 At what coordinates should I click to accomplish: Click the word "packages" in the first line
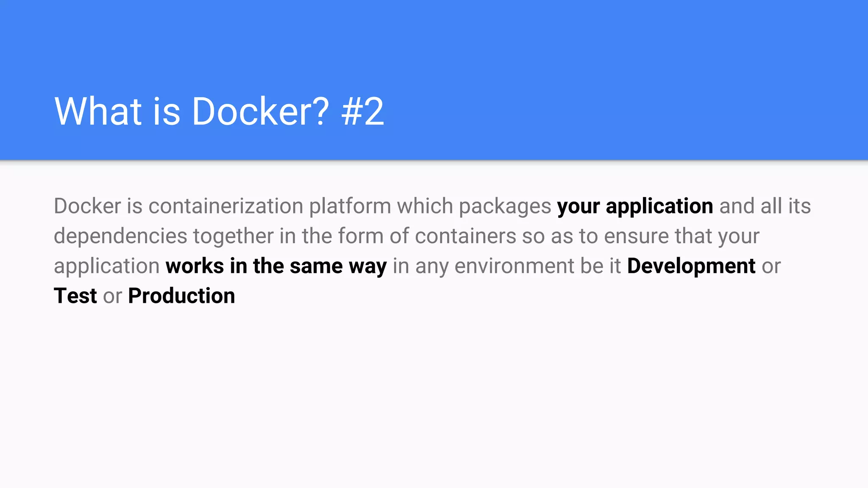[x=505, y=207]
